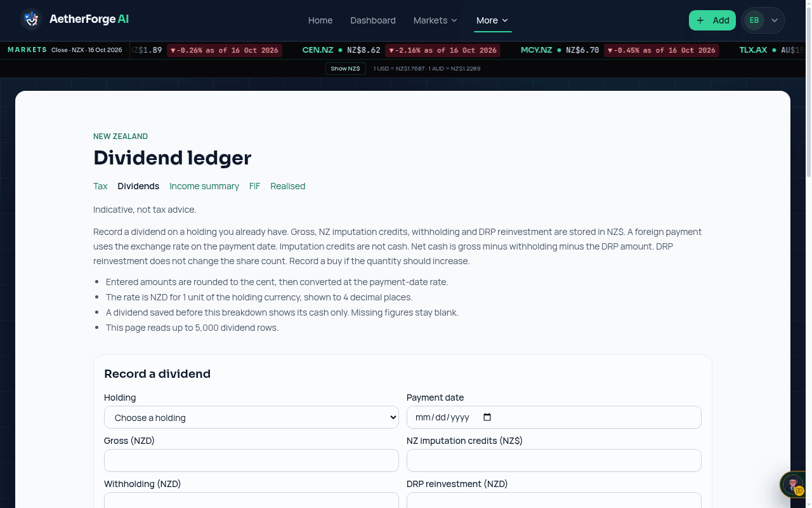
Task: Open the Dashboard page
Action: 373,20
